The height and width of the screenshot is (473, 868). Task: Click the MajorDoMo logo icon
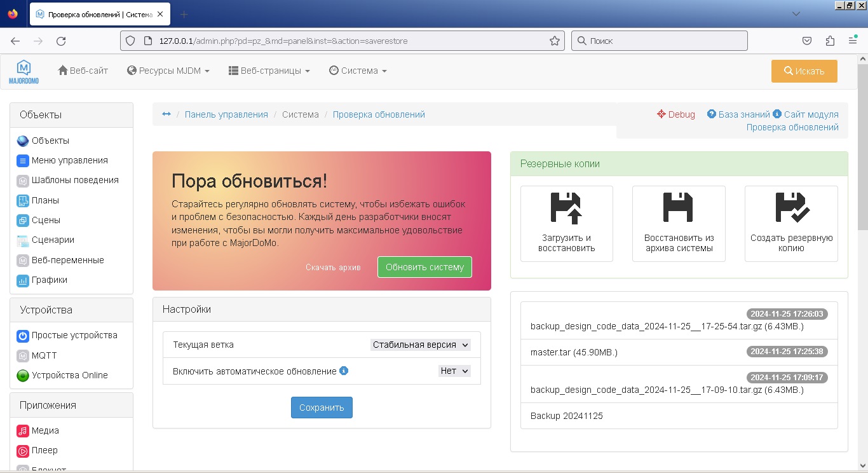24,71
